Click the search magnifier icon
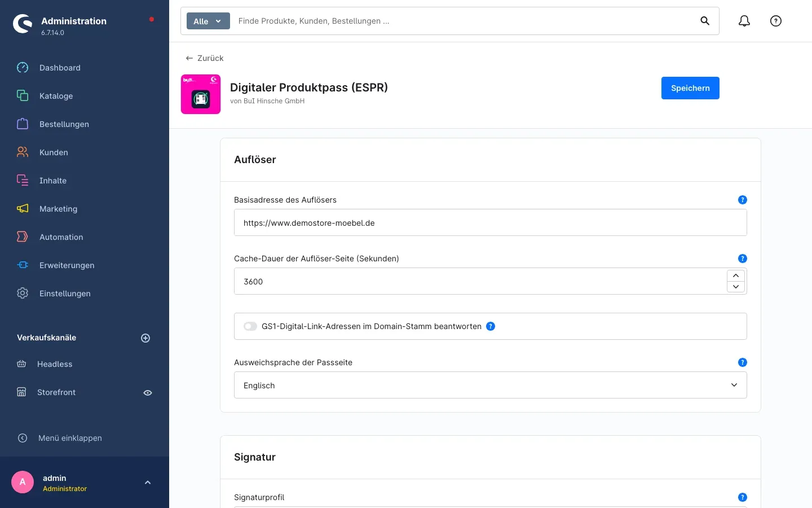Image resolution: width=812 pixels, height=508 pixels. point(705,21)
